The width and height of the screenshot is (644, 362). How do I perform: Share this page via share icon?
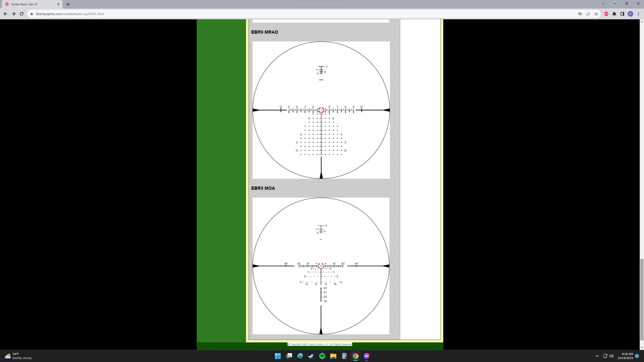[x=588, y=14]
